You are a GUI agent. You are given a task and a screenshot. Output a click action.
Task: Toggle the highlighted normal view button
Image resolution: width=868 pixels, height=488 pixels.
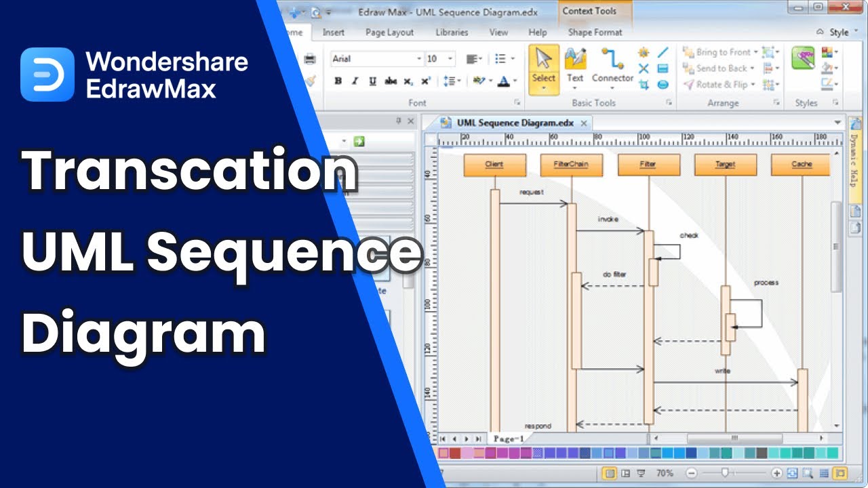point(610,473)
